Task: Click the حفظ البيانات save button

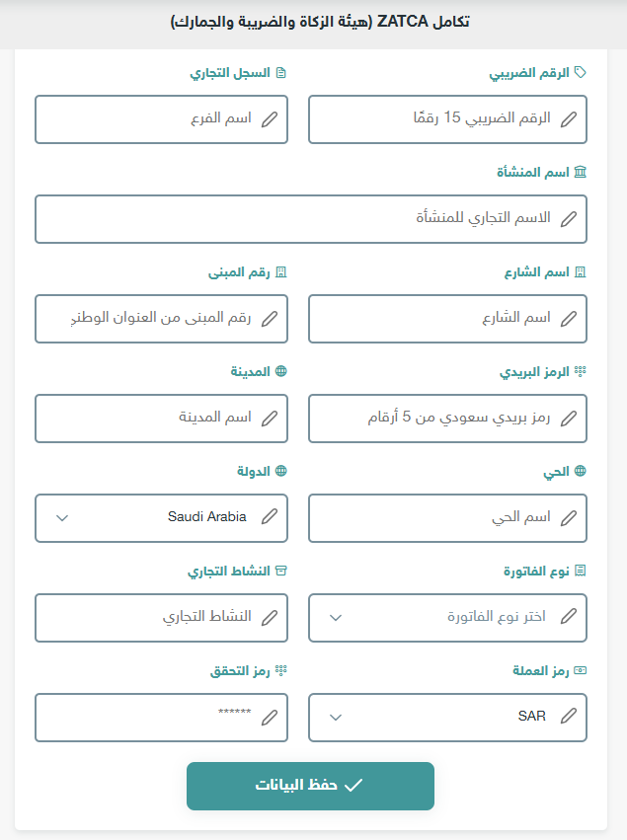Action: [310, 786]
